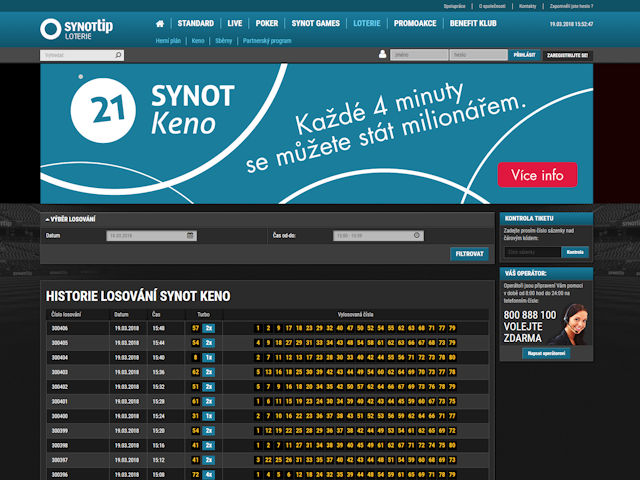Select draw number 300398
640x480 pixels.
(x=60, y=446)
